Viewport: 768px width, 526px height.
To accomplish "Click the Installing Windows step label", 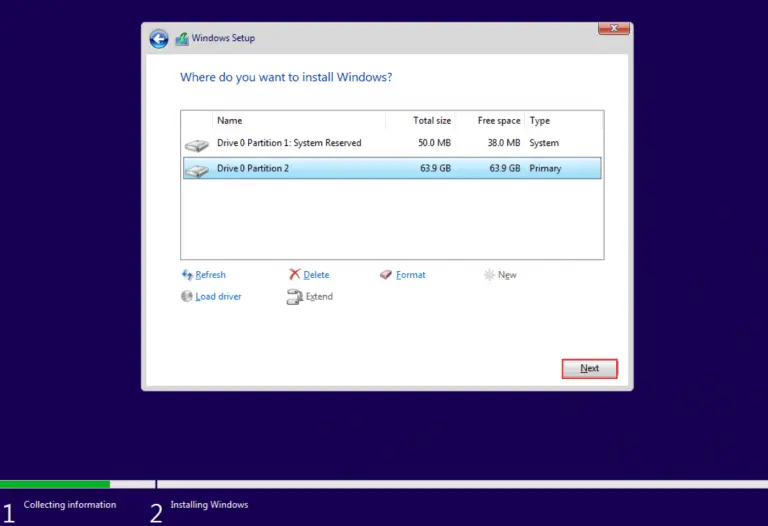I will 209,504.
